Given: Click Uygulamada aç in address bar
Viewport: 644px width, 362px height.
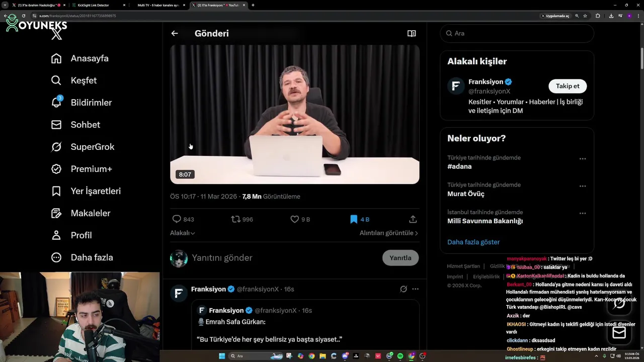Looking at the screenshot, I should coord(555,16).
